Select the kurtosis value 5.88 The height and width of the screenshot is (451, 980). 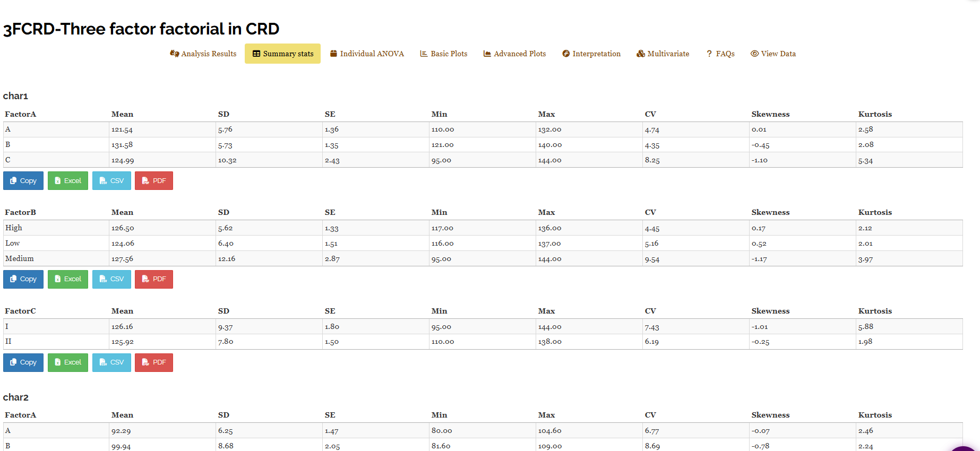pos(865,326)
